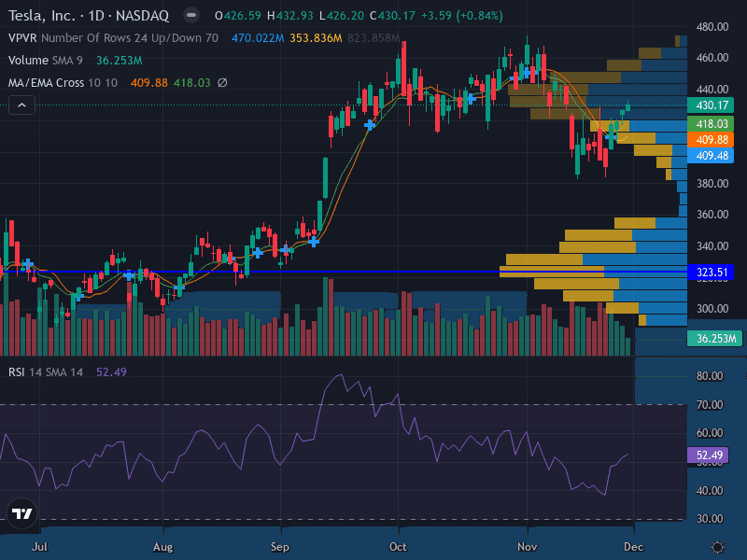This screenshot has width=747, height=560.
Task: Click the 30.00 RSI axis level
Action: click(x=710, y=519)
